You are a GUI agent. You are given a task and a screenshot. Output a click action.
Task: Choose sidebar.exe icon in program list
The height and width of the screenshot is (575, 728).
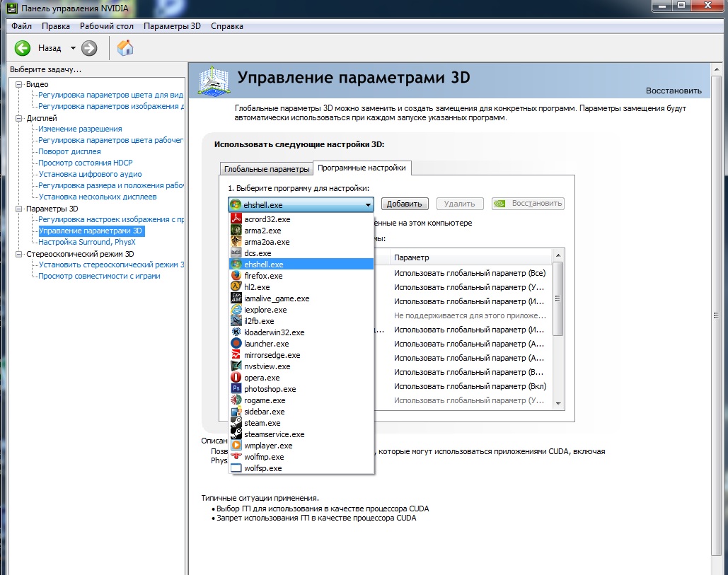point(236,412)
